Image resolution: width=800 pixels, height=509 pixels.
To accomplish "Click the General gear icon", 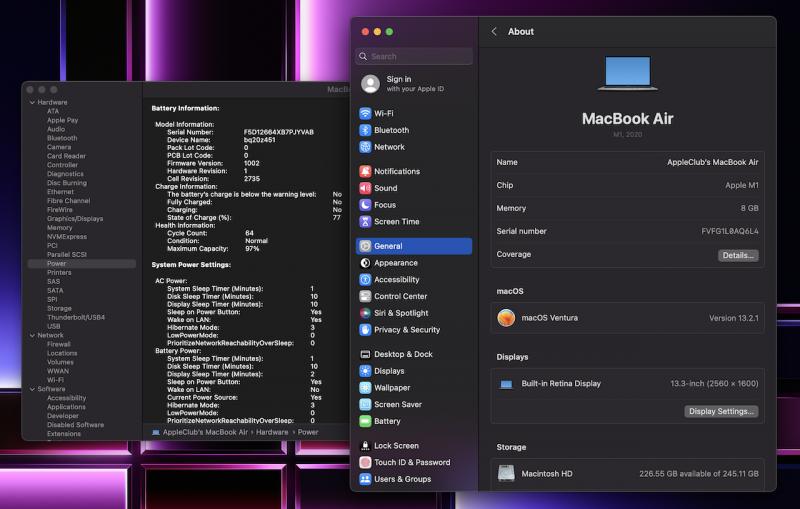I will (x=365, y=246).
